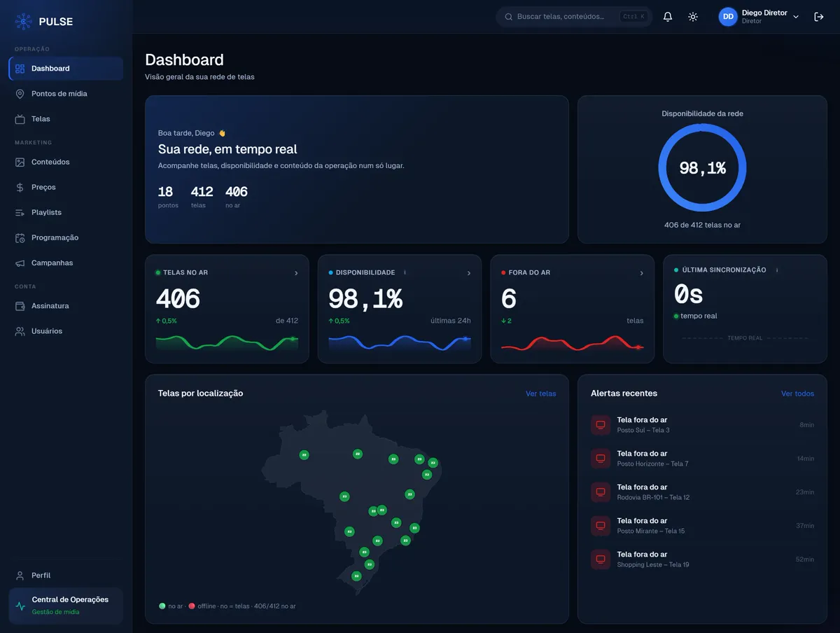Click the Telas por localização heading
This screenshot has width=840, height=633.
[x=200, y=394]
